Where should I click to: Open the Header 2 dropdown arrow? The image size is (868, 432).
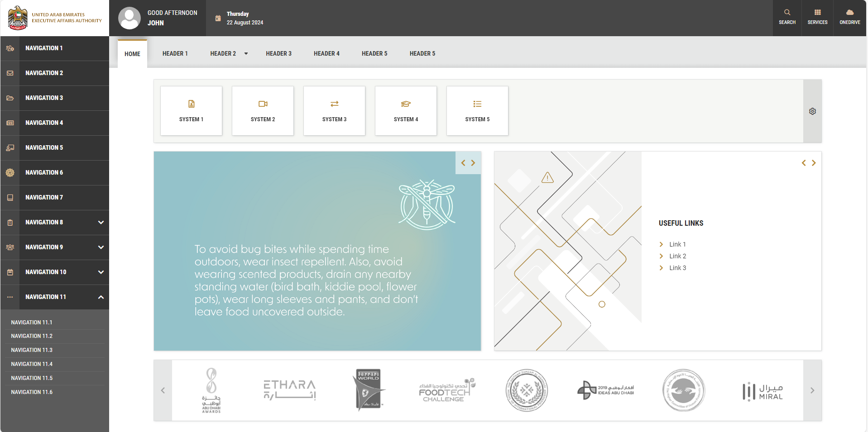coord(246,54)
